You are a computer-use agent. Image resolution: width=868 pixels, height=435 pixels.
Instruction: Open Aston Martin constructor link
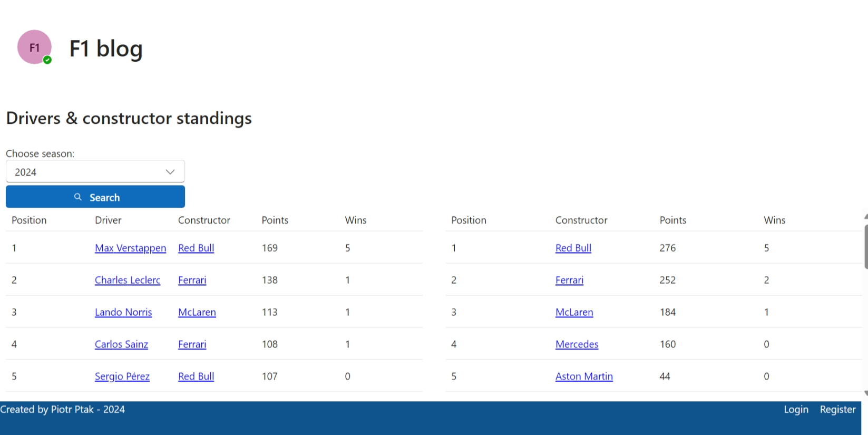tap(584, 376)
